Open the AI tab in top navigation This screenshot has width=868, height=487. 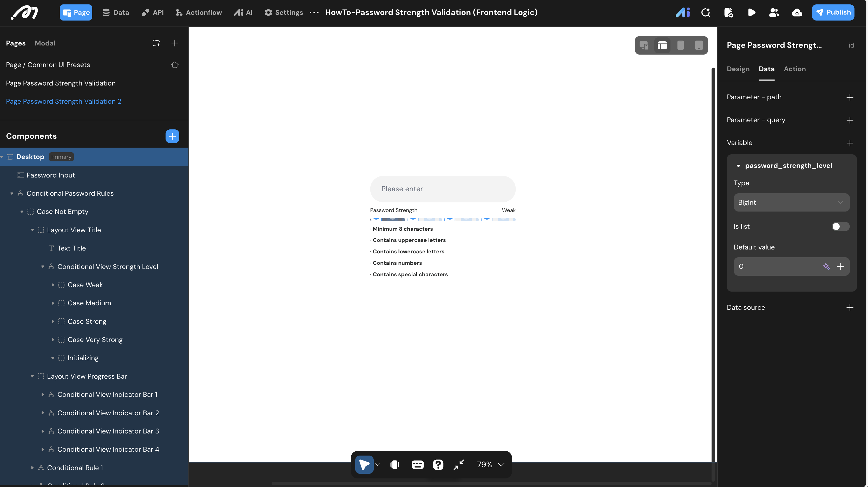tap(243, 12)
